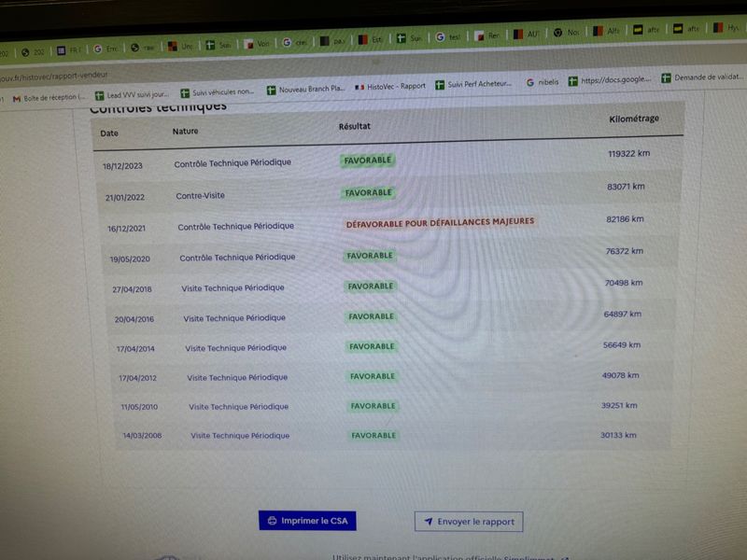Image resolution: width=747 pixels, height=560 pixels.
Task: Click the Résultat column header
Action: click(x=355, y=126)
